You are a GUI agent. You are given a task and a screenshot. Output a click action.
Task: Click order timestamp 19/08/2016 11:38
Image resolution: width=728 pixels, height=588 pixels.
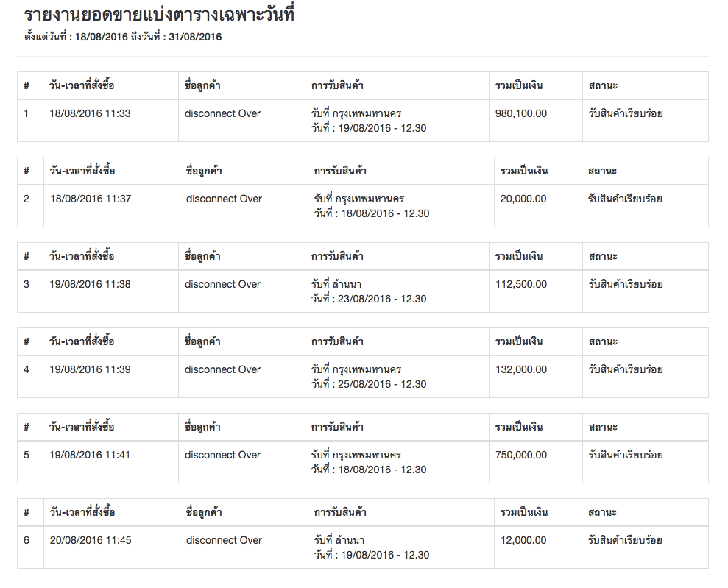[90, 284]
